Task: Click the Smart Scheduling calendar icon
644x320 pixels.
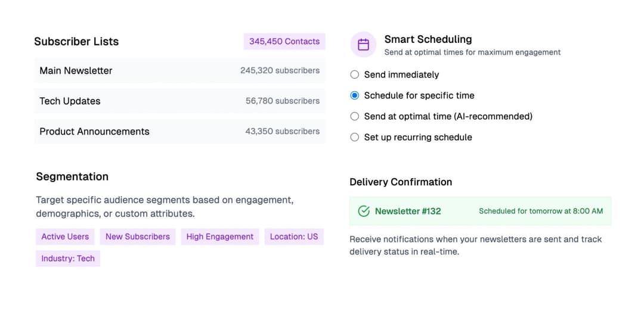Action: [363, 44]
